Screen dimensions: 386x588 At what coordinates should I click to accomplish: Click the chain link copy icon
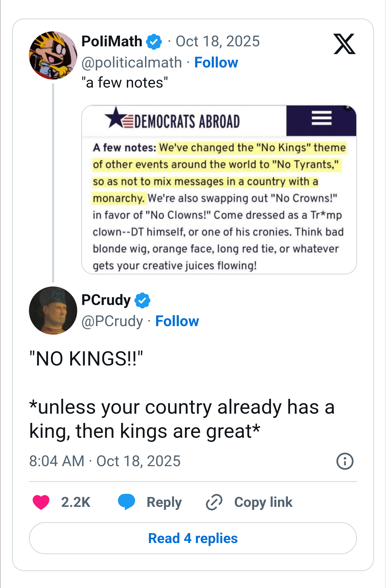[214, 502]
